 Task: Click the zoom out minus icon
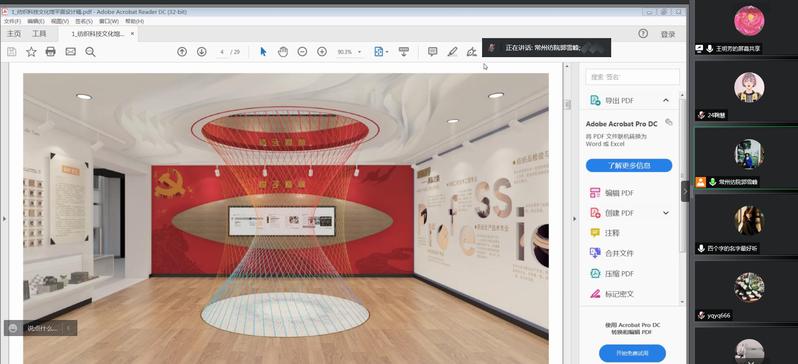coord(302,51)
